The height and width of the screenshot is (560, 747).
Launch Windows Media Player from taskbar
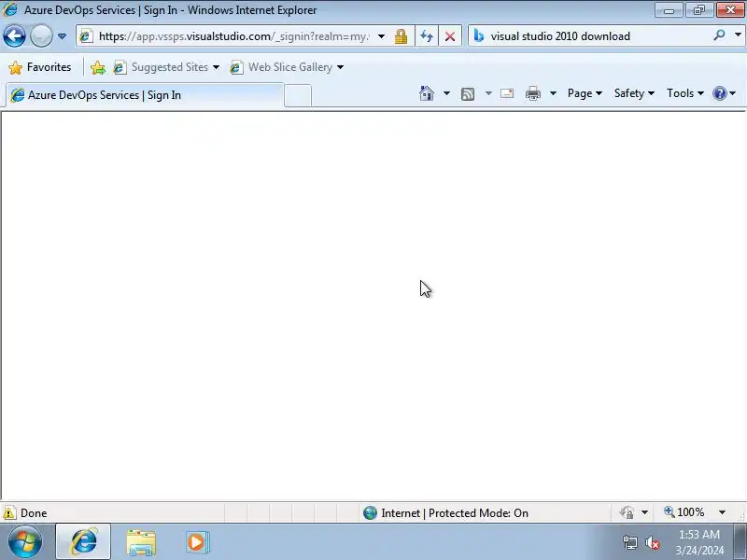coord(197,542)
